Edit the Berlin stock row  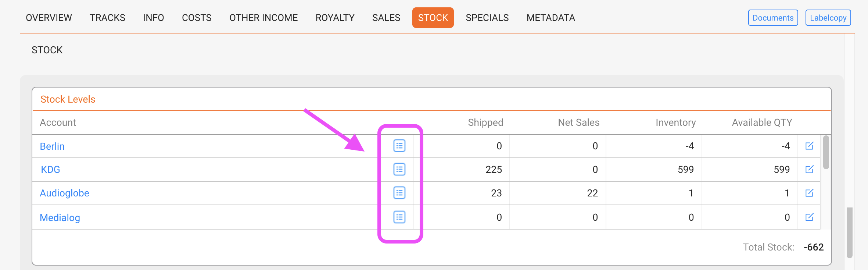pyautogui.click(x=809, y=146)
